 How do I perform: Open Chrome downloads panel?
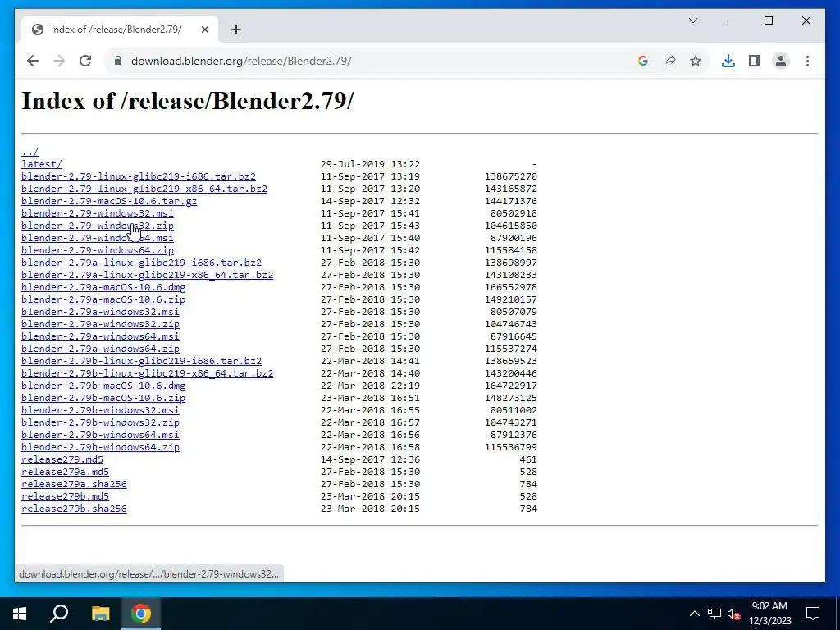click(x=728, y=61)
